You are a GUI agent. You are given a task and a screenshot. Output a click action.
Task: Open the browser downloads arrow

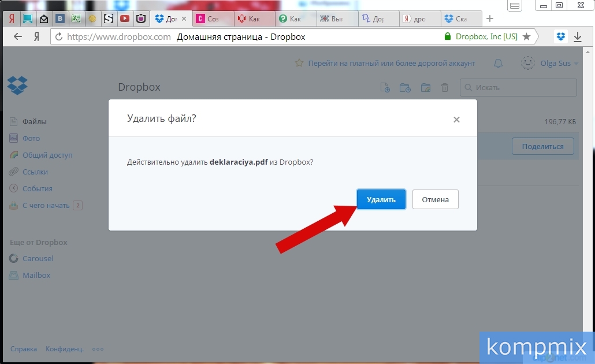pos(578,37)
